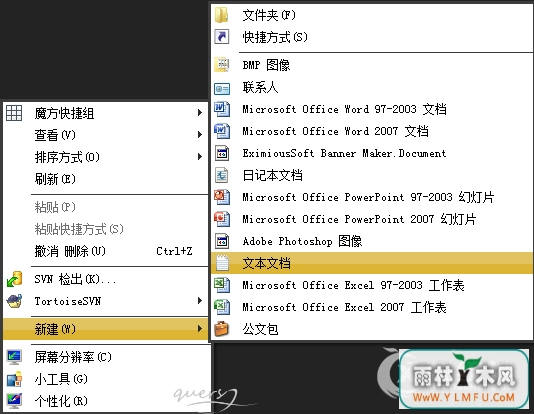Expand the TortoiseSVN submenu arrow

coord(200,301)
